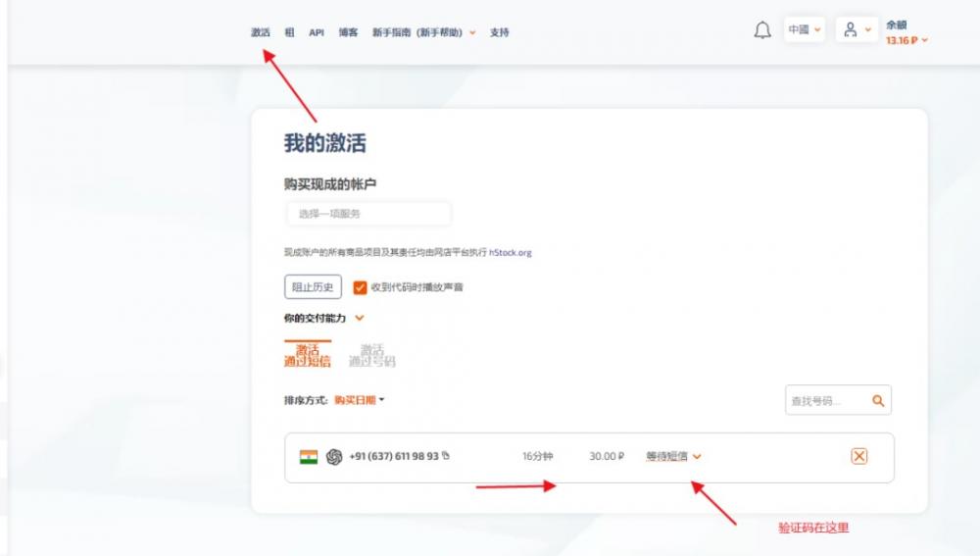Expand the 新手指南 menu chevron
This screenshot has width=980, height=556.
[x=472, y=32]
